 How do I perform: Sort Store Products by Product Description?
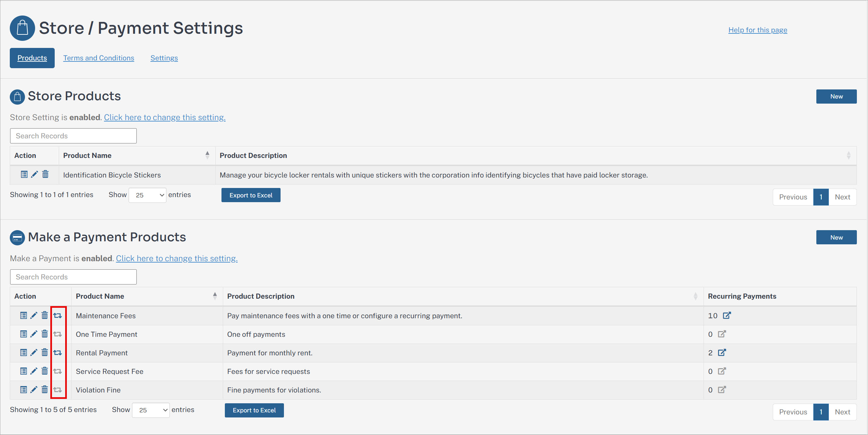click(x=536, y=156)
